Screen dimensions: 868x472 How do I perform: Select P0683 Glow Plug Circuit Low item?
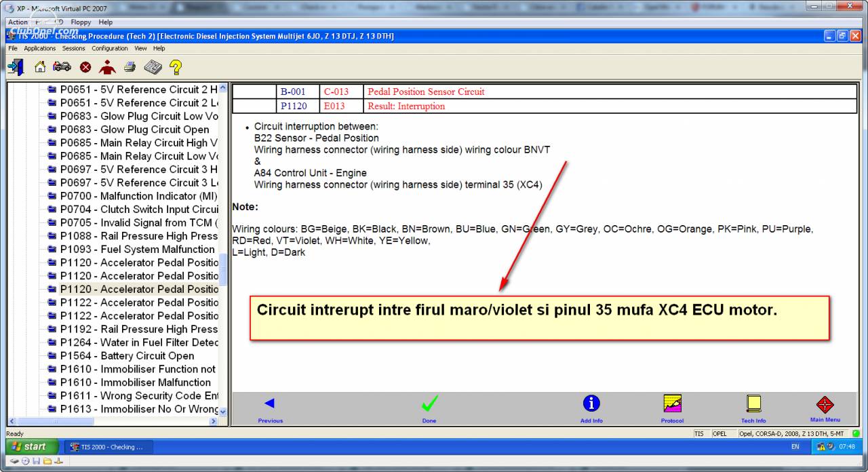click(134, 116)
